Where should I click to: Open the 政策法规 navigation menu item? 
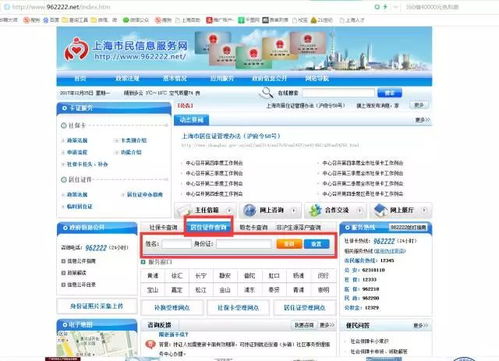coord(127,78)
